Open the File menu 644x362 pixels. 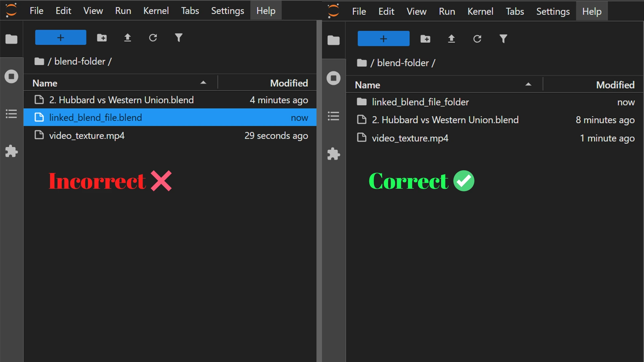36,10
